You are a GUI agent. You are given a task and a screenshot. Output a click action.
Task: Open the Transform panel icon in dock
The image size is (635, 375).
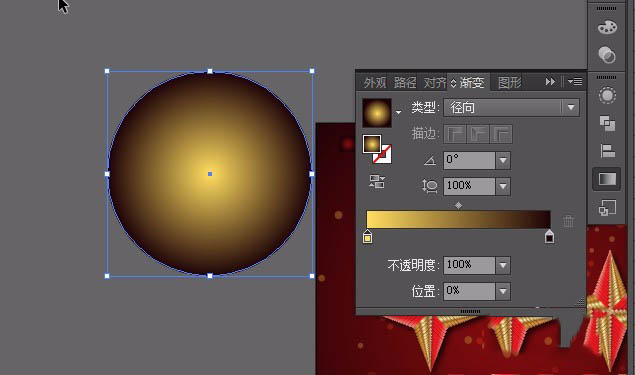(607, 208)
